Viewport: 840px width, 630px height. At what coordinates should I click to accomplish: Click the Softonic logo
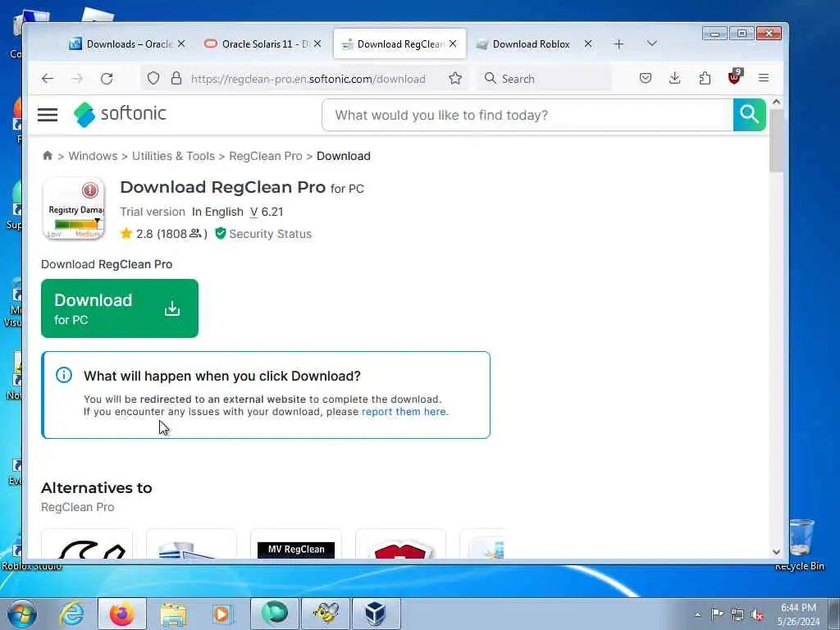click(x=120, y=114)
